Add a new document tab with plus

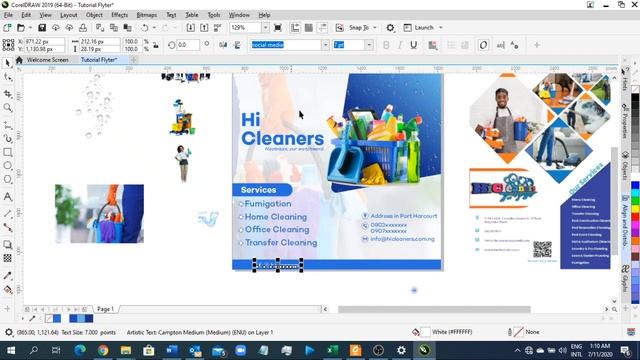click(x=133, y=60)
